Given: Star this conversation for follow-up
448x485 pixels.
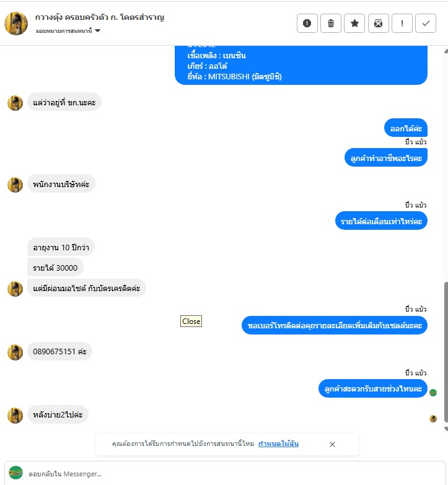Looking at the screenshot, I should (354, 23).
